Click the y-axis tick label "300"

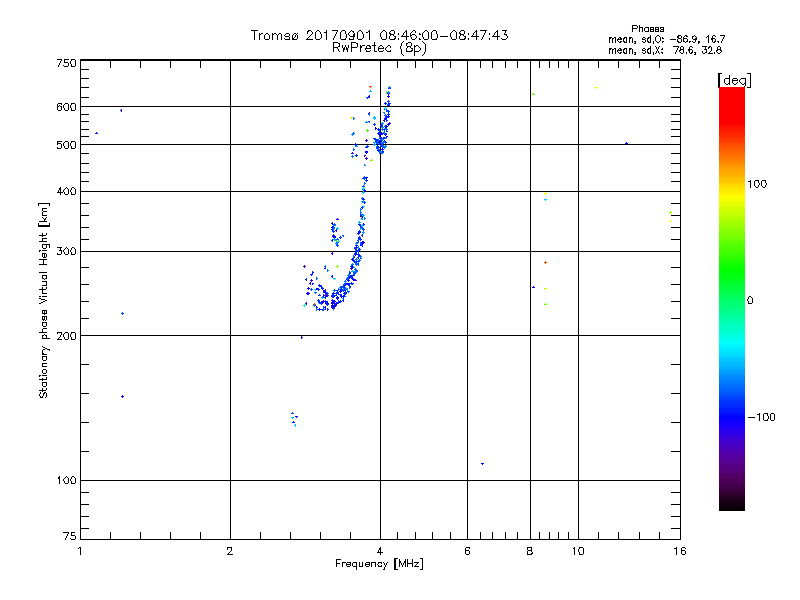pyautogui.click(x=66, y=251)
